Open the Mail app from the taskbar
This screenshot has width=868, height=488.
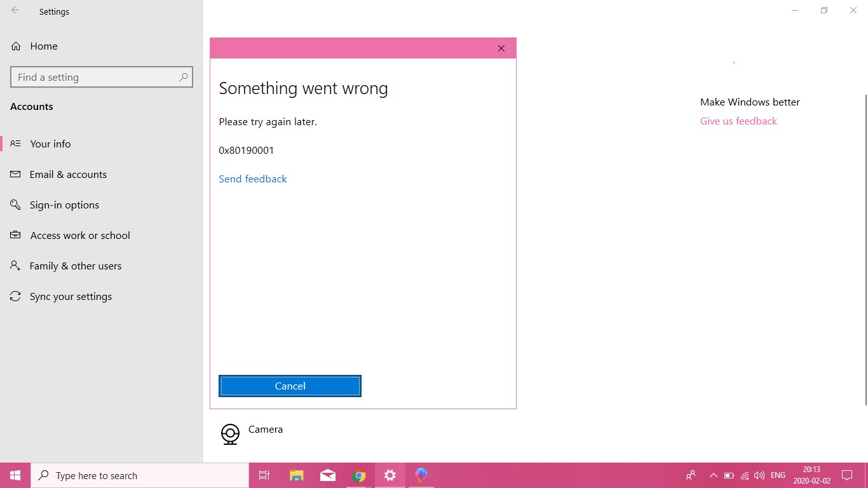327,475
